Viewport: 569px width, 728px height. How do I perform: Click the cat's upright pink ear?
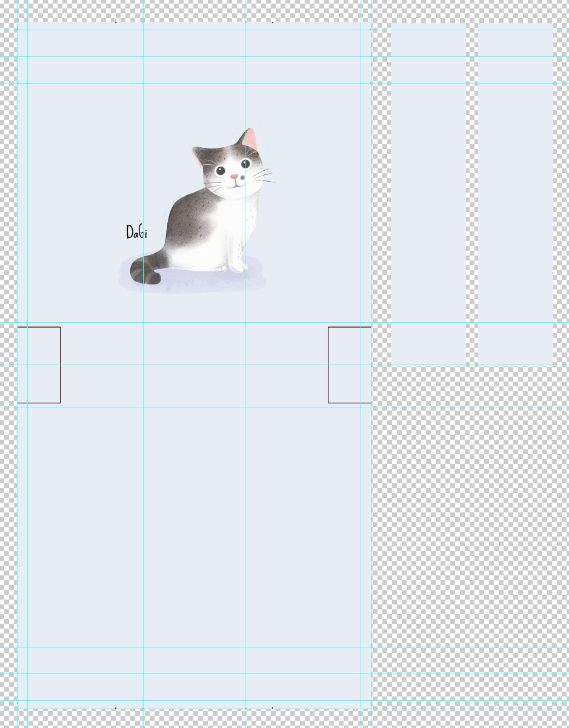pyautogui.click(x=251, y=140)
